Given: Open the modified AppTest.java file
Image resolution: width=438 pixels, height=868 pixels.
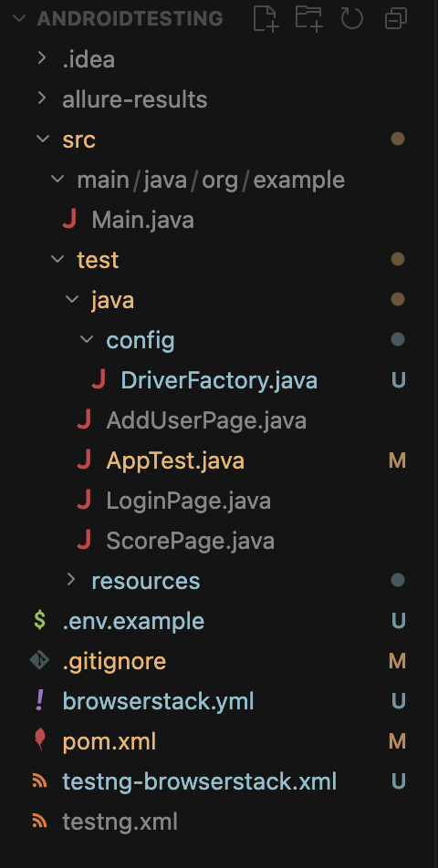Looking at the screenshot, I should pos(175,460).
